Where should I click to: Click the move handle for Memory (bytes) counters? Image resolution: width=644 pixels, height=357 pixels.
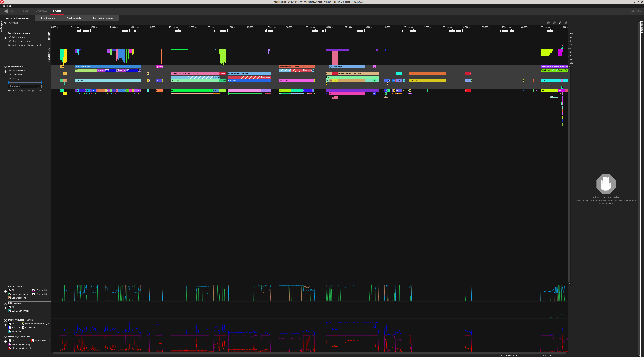6,325
